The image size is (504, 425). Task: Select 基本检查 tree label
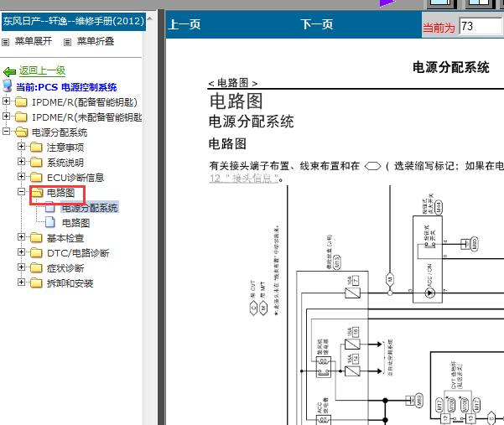pos(65,238)
